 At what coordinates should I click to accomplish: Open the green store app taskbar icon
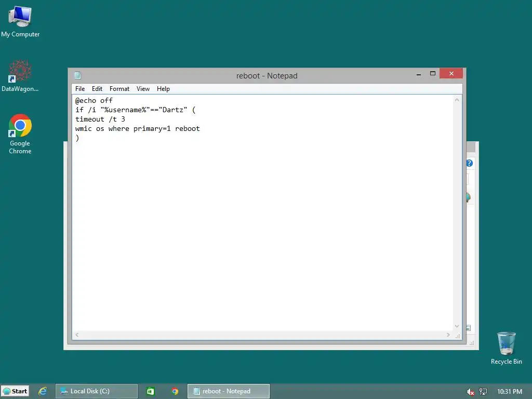150,391
